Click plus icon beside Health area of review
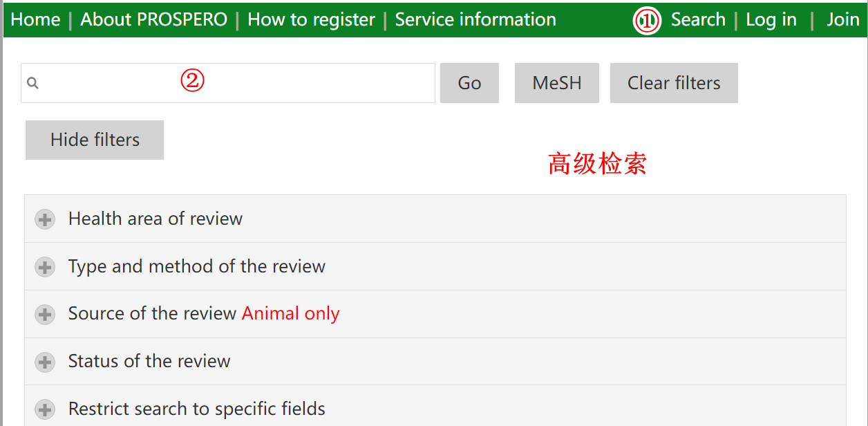Screen dimensions: 868x426 pyautogui.click(x=45, y=220)
